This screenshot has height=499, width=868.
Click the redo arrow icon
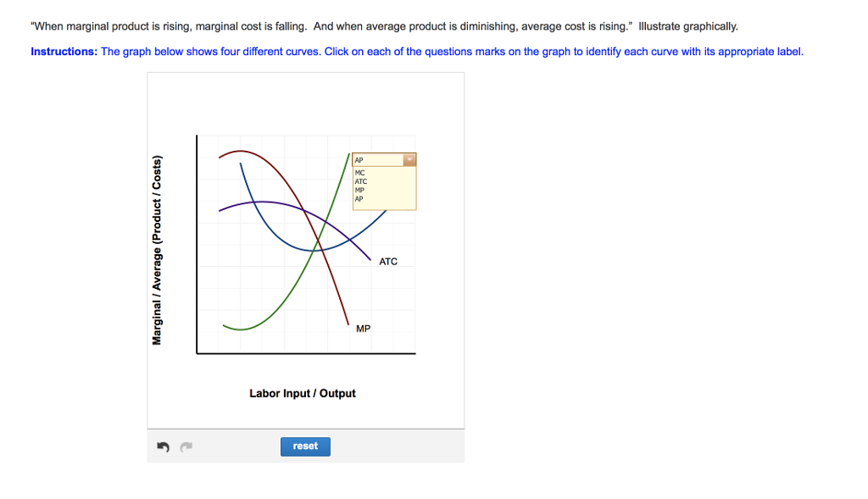point(186,446)
